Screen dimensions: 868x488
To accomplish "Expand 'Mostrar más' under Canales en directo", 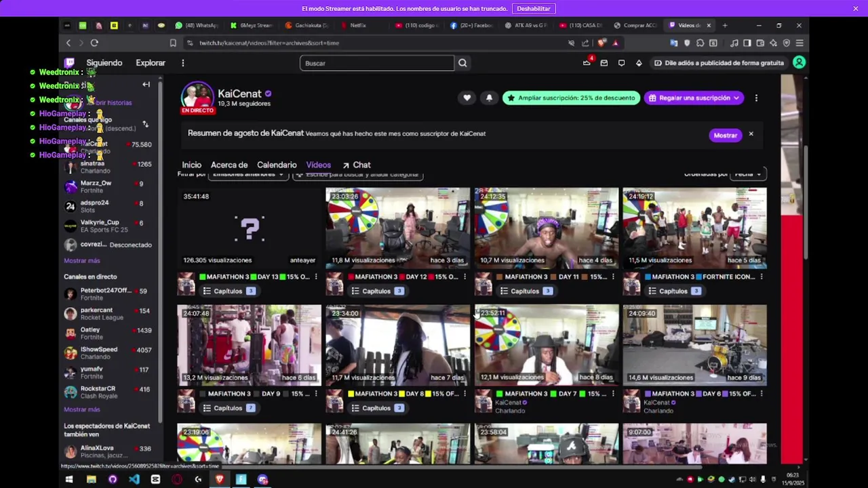I will point(81,409).
